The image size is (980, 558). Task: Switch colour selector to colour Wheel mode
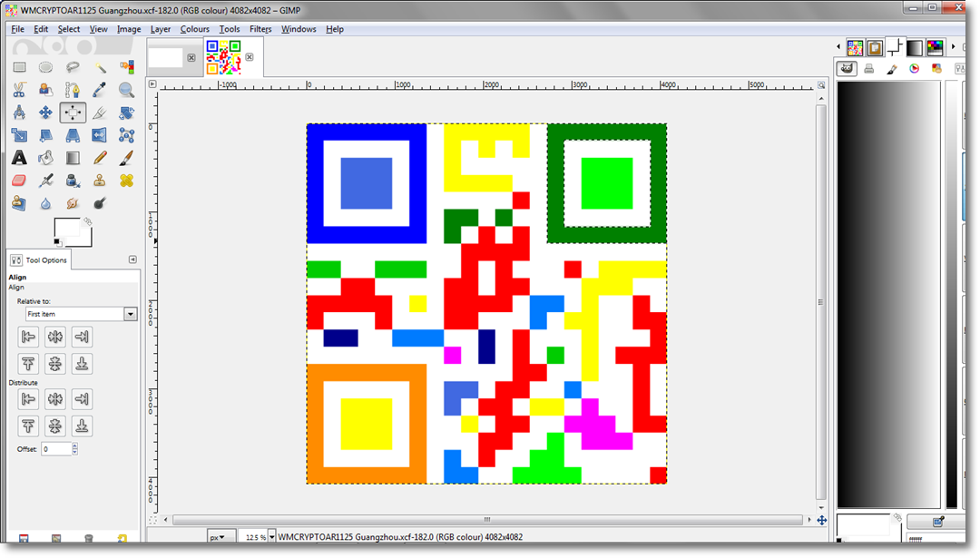click(915, 69)
